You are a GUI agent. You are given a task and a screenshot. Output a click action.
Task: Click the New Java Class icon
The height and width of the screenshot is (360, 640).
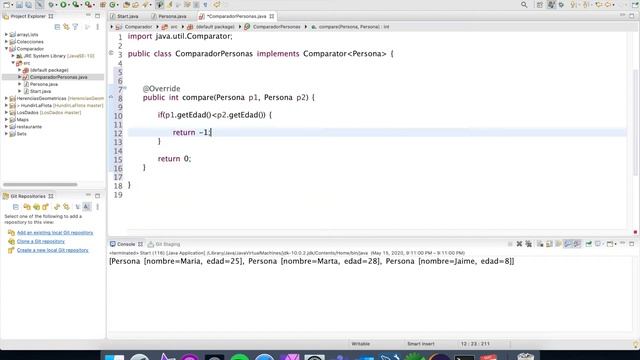click(x=112, y=5)
